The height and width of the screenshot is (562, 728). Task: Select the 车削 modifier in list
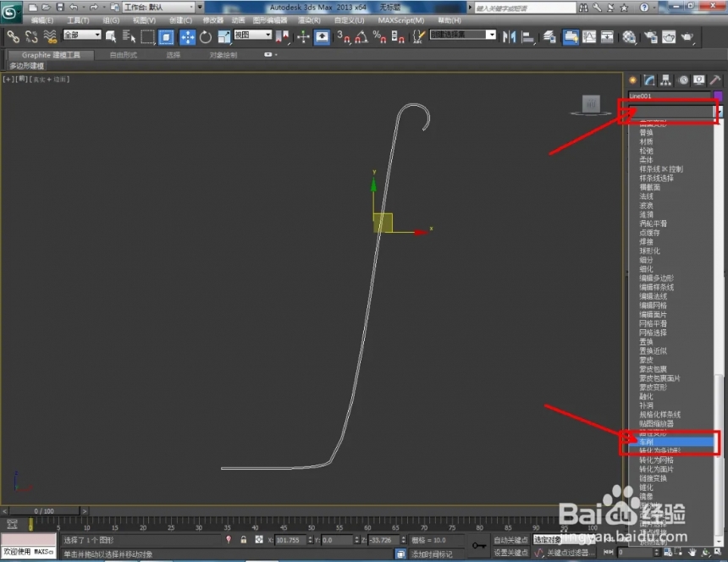[x=671, y=442]
